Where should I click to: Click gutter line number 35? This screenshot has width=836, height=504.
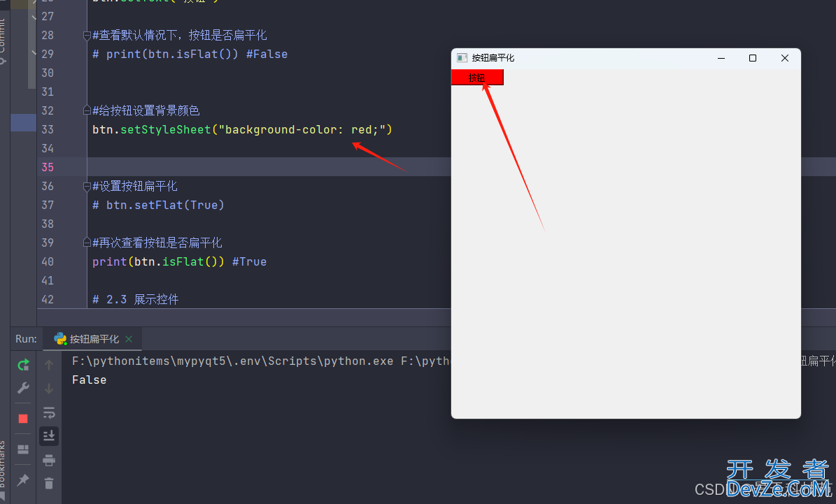[48, 167]
